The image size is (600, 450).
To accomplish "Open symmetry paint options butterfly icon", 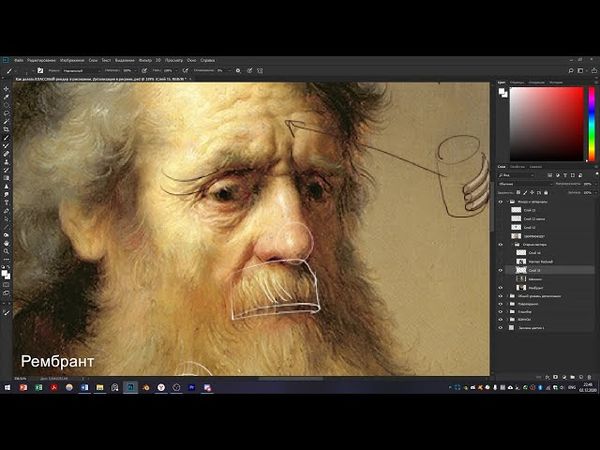I will click(x=260, y=71).
